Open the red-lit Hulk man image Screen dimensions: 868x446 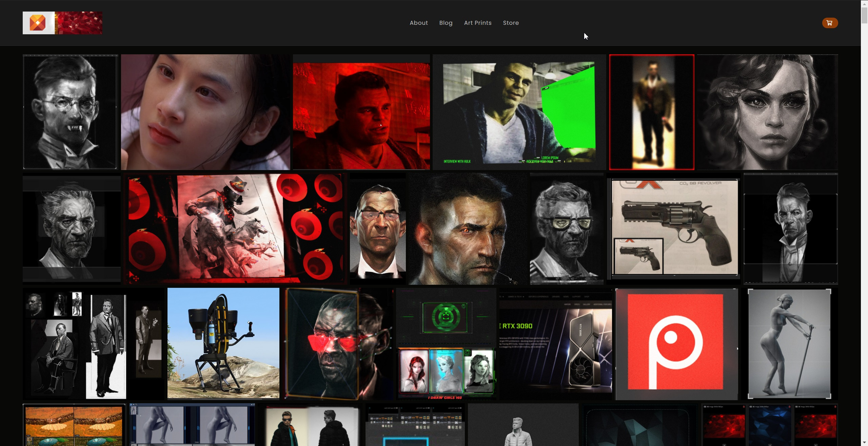click(361, 112)
